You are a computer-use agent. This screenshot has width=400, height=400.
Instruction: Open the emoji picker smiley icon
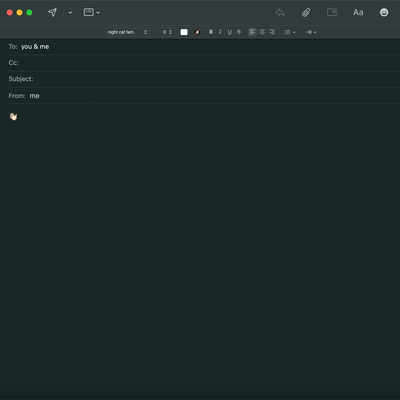384,12
